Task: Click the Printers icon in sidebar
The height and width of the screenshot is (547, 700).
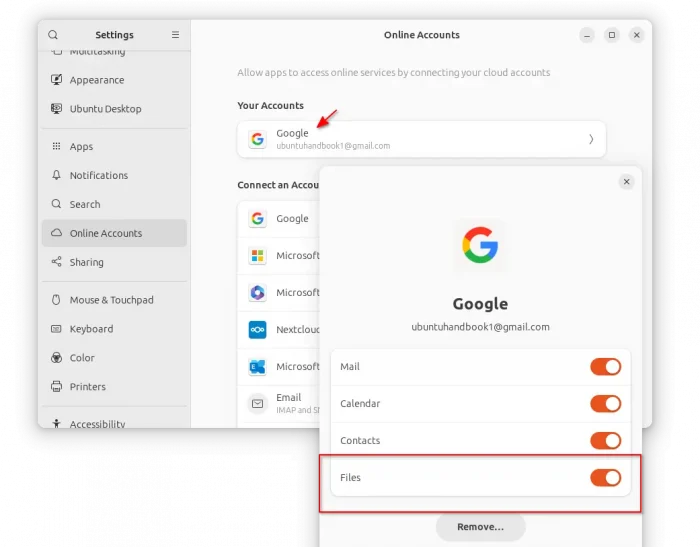Action: pyautogui.click(x=56, y=387)
